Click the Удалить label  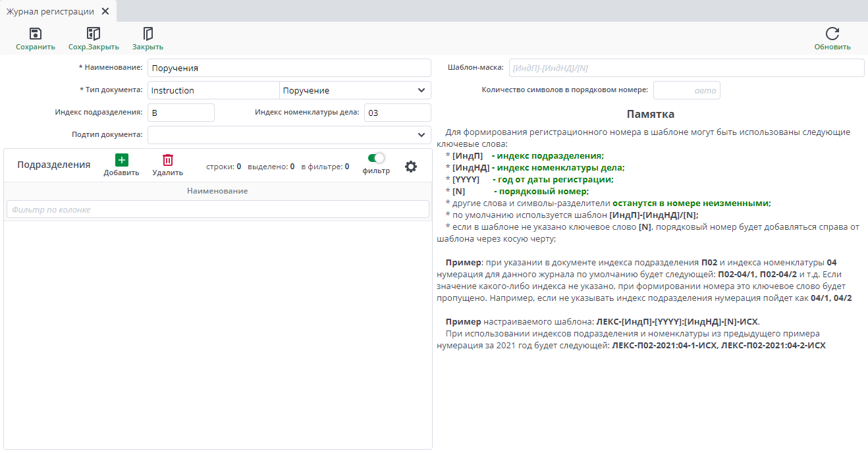tap(167, 173)
